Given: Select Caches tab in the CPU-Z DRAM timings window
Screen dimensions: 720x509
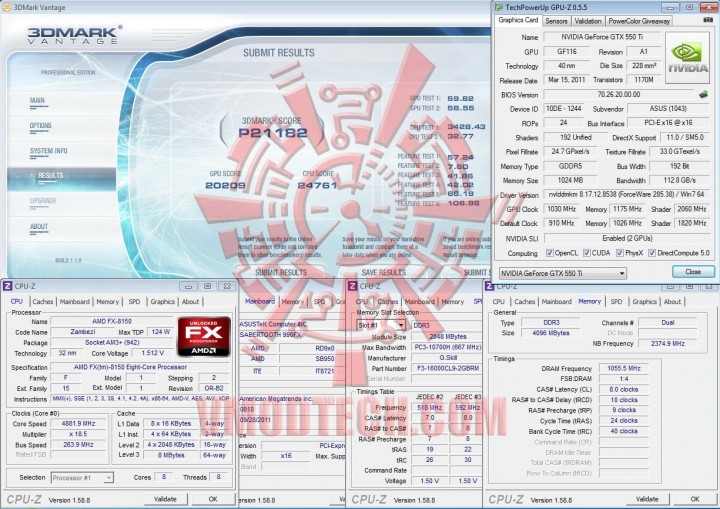Looking at the screenshot, I should point(524,302).
